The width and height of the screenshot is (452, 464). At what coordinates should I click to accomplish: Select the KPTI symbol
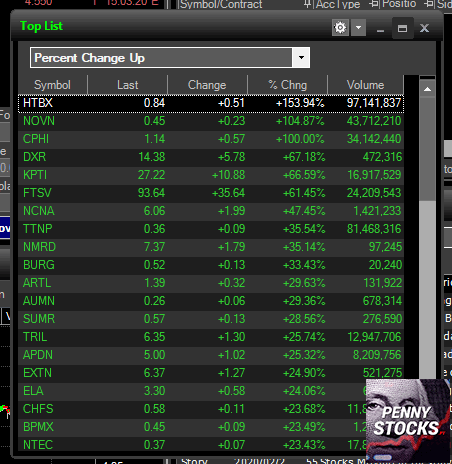[x=35, y=175]
